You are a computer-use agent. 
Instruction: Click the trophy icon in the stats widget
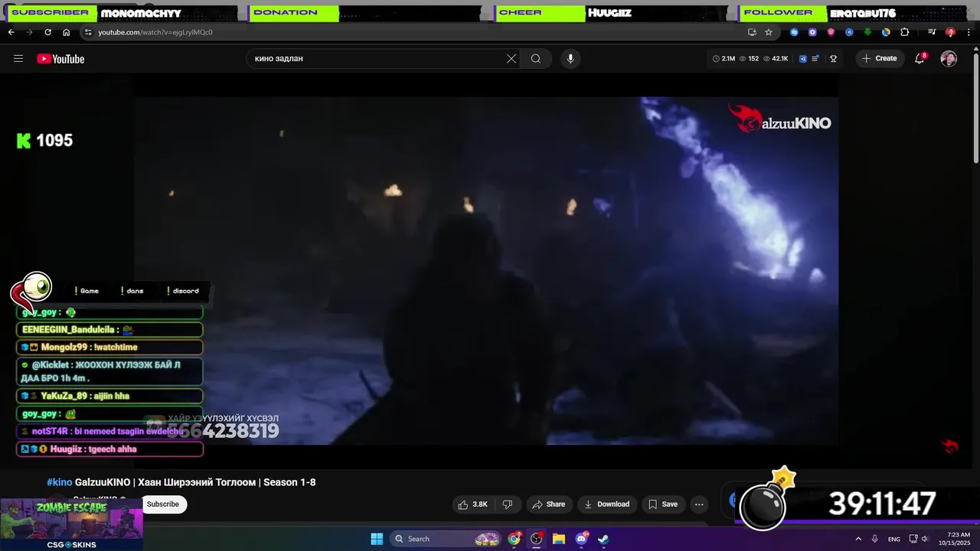833,59
